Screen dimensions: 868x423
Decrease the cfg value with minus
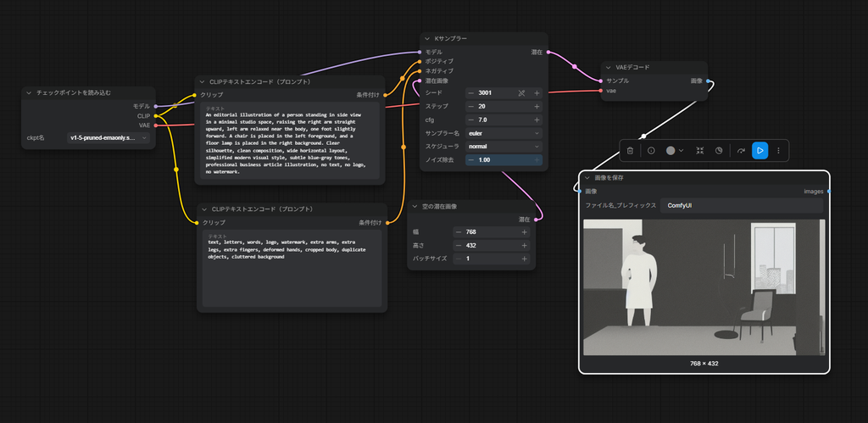tap(471, 120)
